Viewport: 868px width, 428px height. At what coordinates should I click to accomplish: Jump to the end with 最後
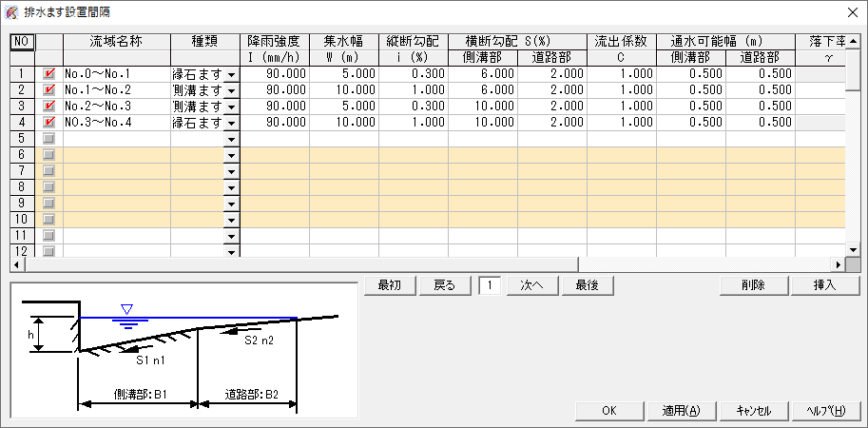click(588, 285)
